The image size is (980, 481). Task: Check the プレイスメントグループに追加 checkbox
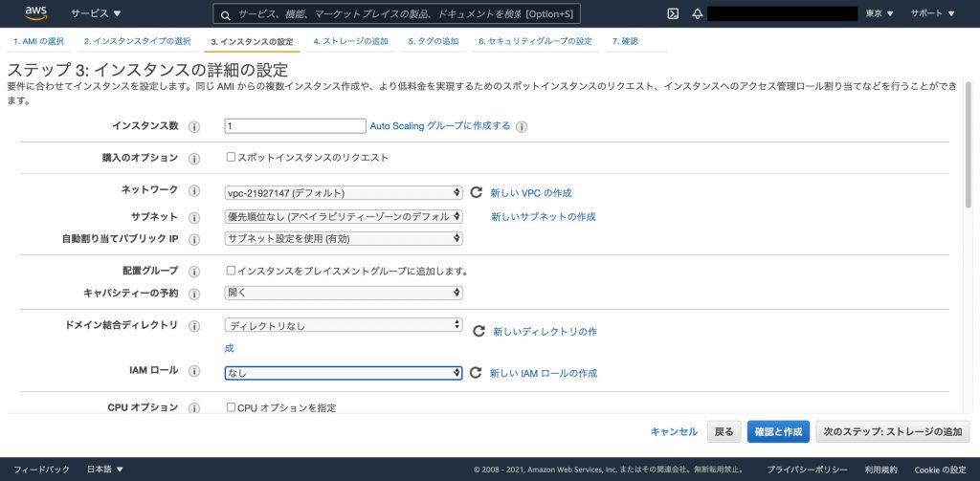pyautogui.click(x=231, y=271)
